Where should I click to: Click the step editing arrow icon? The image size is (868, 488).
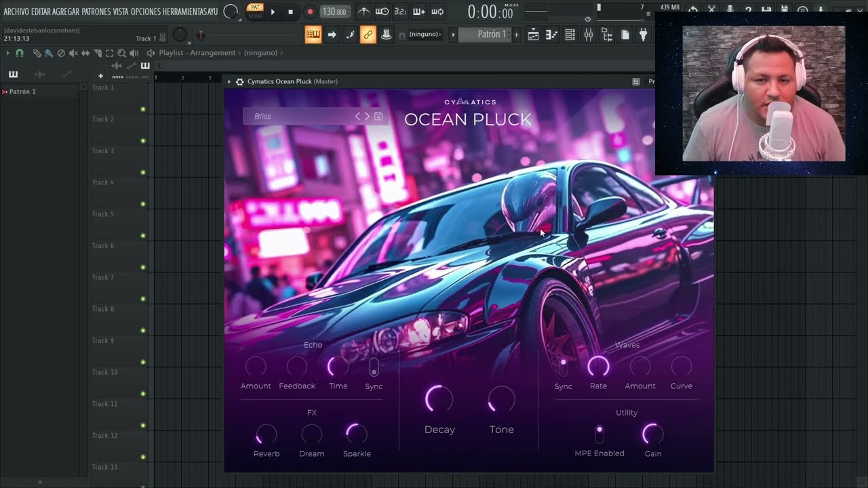(332, 35)
